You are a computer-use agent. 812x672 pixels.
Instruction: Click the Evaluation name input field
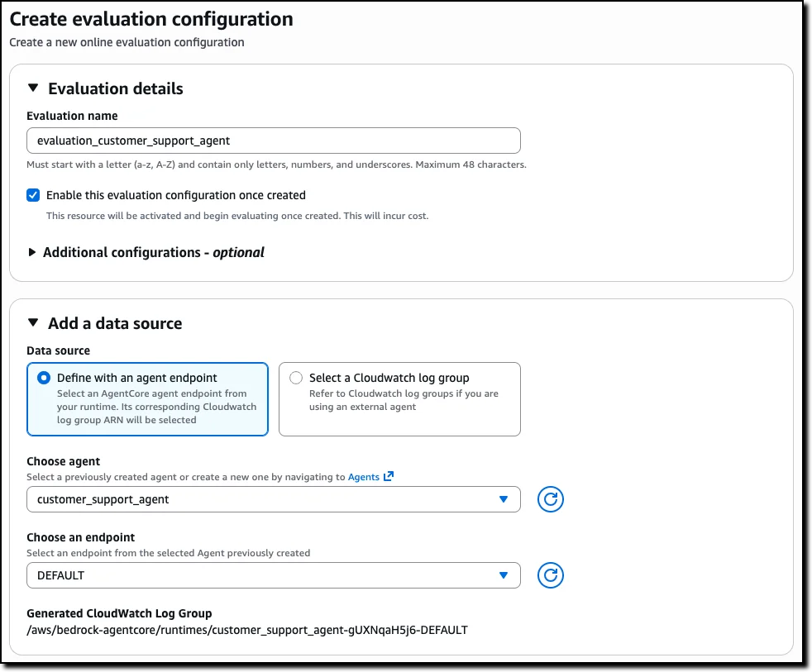point(273,140)
